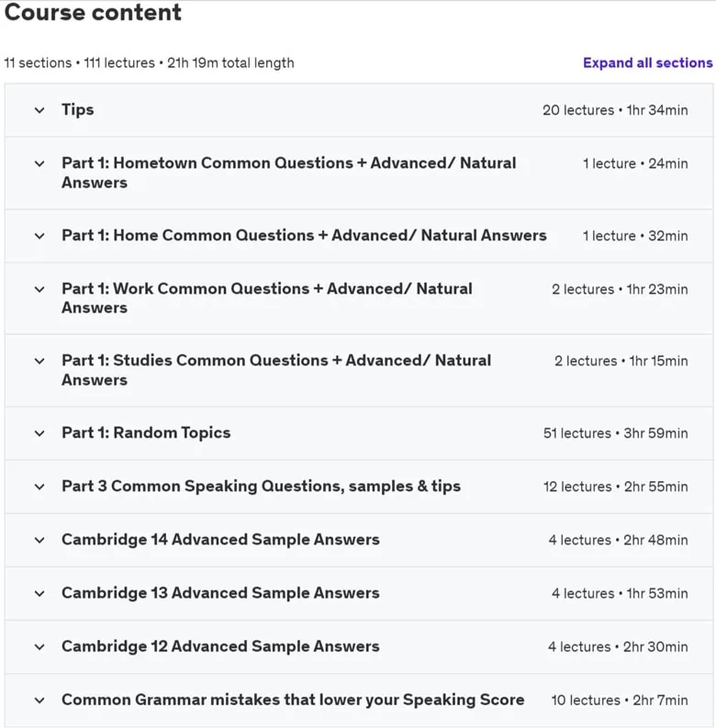The width and height of the screenshot is (716, 728).
Task: Expand the Part 3 Common Speaking Questions chevron
Action: [39, 487]
